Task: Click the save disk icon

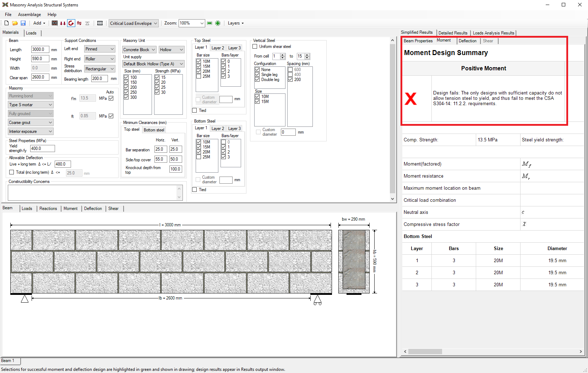Action: [x=23, y=23]
